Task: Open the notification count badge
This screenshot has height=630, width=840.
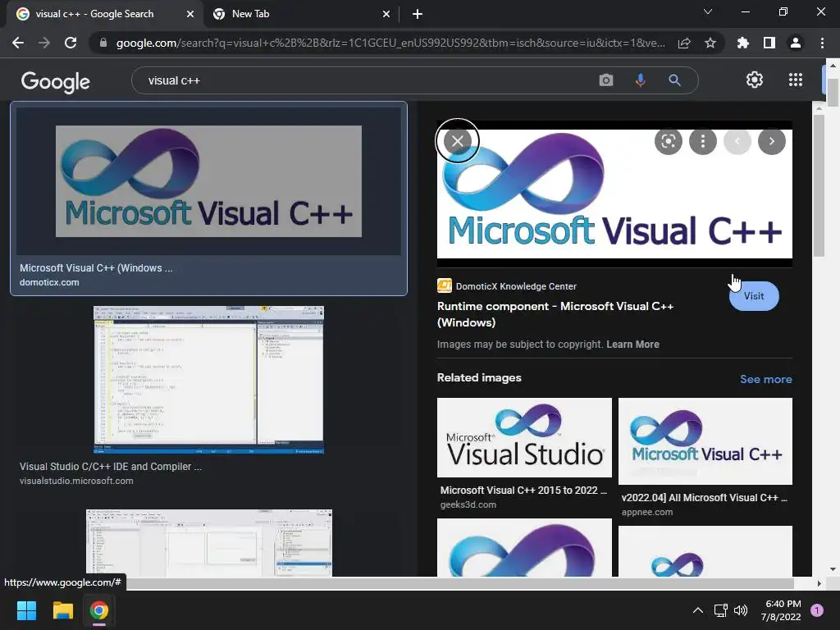Action: (x=817, y=610)
